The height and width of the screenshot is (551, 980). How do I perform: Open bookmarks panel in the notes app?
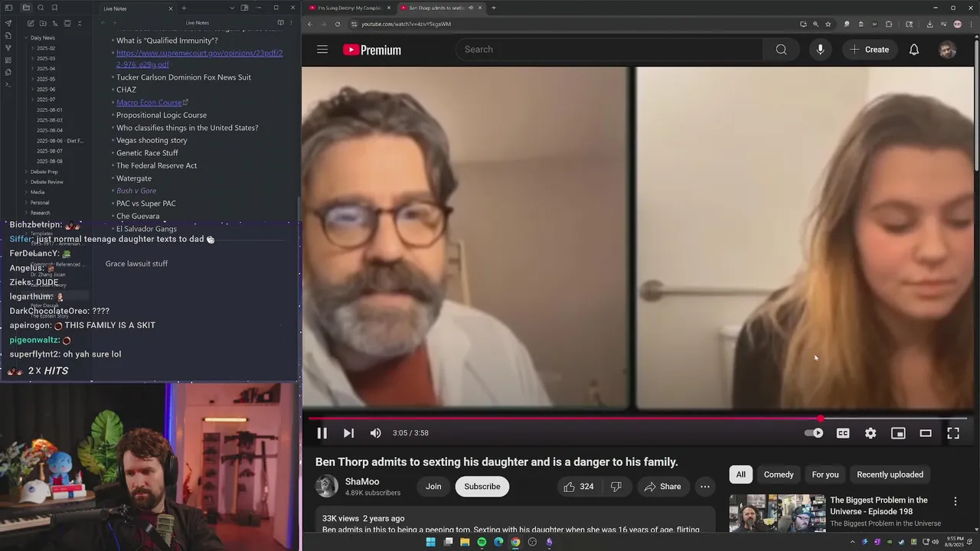click(x=54, y=8)
